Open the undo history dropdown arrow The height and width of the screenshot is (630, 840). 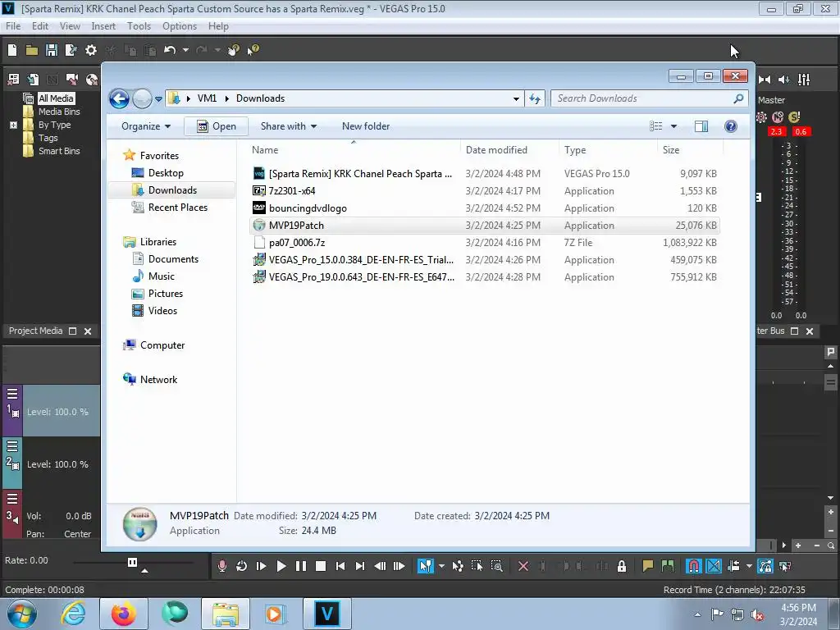[185, 50]
